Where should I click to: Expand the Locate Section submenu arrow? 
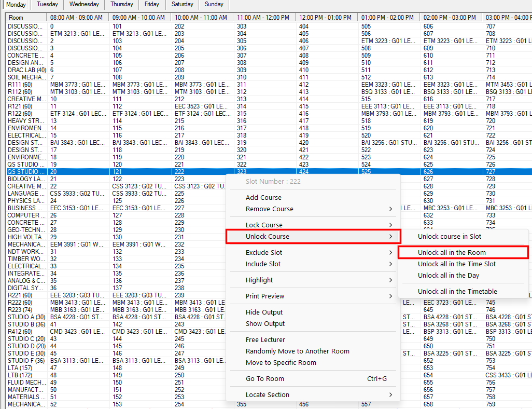coord(390,395)
